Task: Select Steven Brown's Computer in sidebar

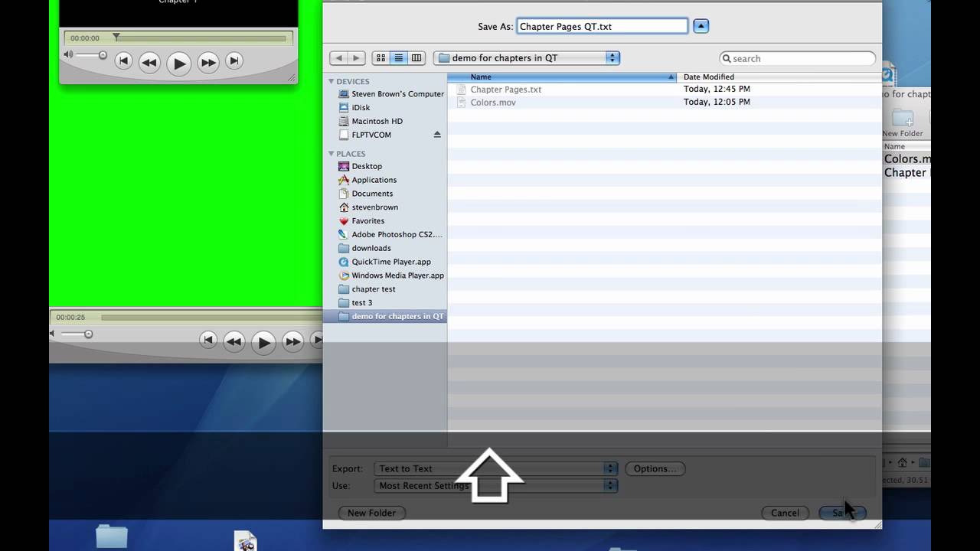Action: pos(390,94)
